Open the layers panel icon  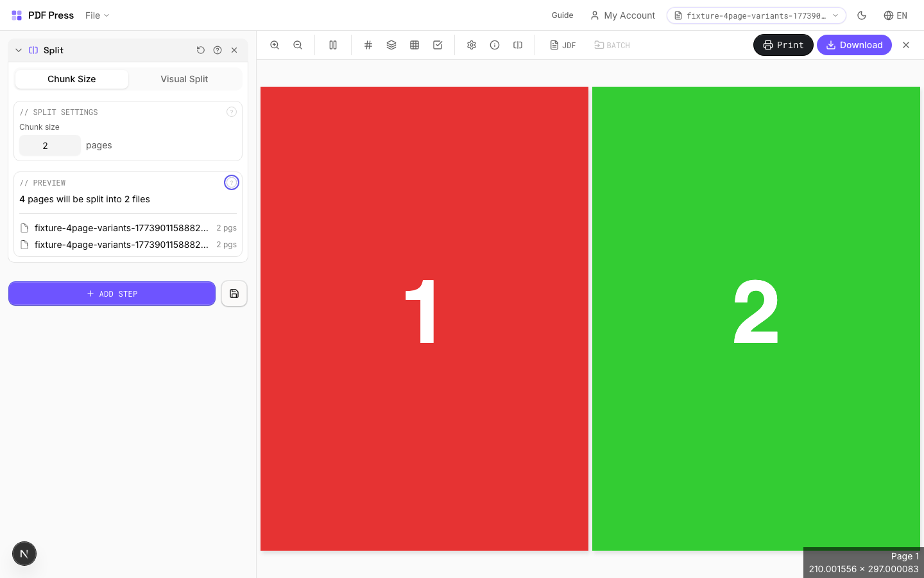click(391, 45)
